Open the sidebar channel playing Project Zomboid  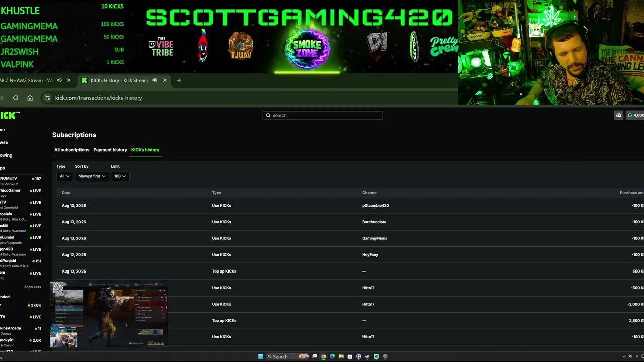[x=21, y=205]
